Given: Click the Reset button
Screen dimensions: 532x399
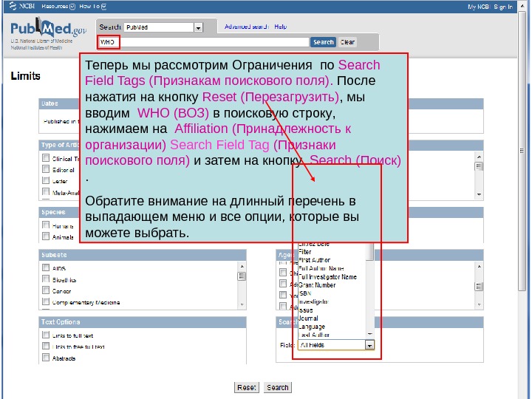Looking at the screenshot, I should (x=247, y=387).
